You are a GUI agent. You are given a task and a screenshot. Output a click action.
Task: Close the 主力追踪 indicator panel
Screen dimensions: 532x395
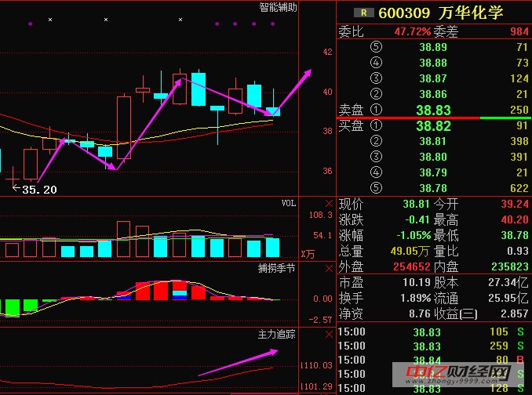tap(327, 334)
